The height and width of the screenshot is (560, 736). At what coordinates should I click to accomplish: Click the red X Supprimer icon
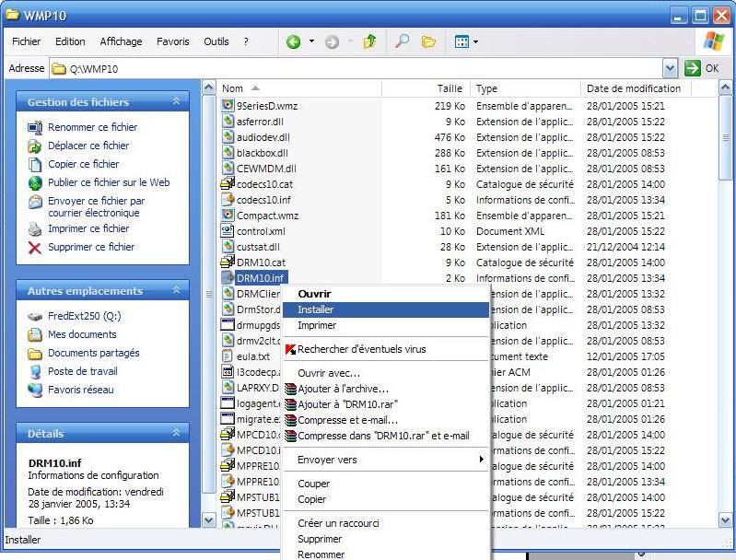click(x=35, y=248)
